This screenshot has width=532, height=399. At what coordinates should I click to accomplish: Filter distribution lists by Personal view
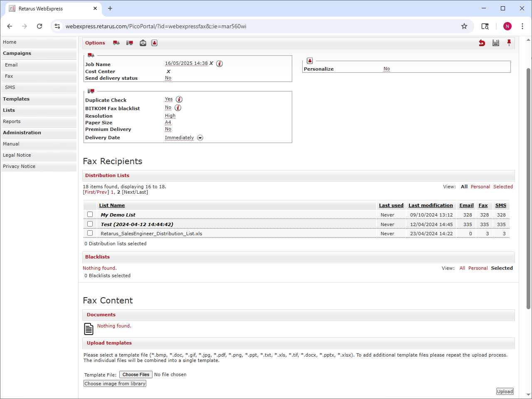coord(480,187)
